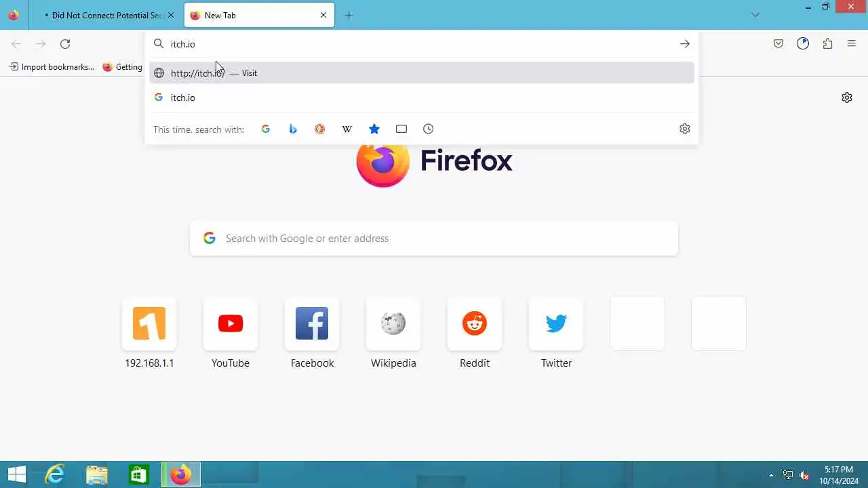868x488 pixels.
Task: Search this time with Wikipedia
Action: [347, 129]
